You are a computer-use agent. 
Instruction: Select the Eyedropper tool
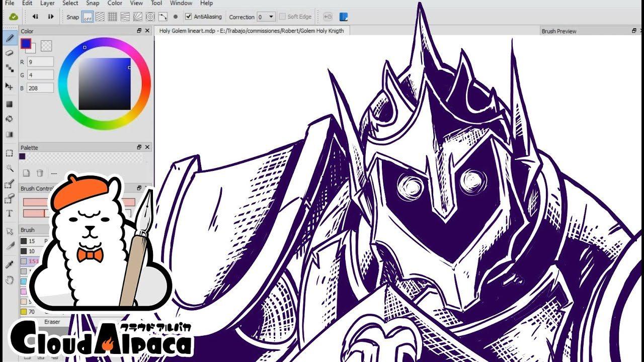9,264
